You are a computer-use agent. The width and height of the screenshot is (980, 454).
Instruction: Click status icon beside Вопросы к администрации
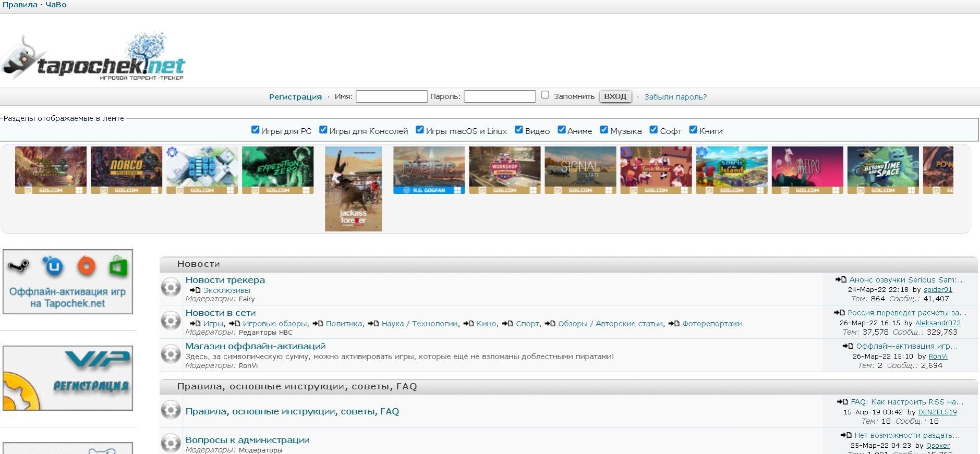coord(171,443)
